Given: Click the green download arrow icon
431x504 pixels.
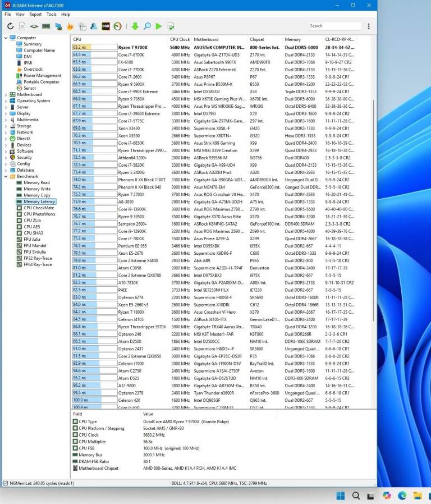Looking at the screenshot, I should coord(135,26).
